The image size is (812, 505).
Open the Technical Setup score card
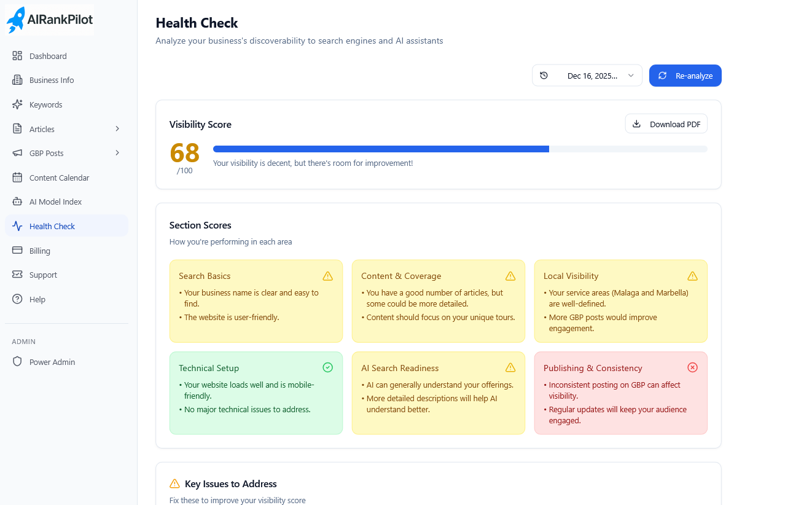click(256, 393)
